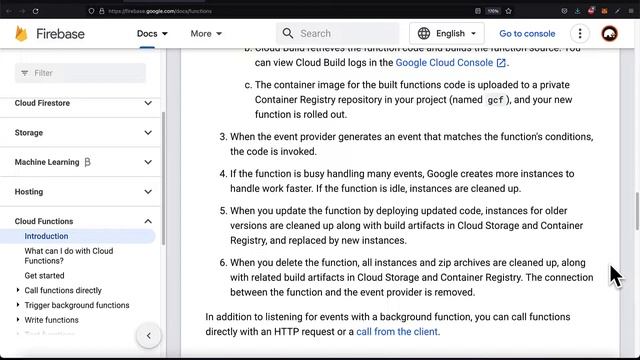Open the More dropdown menu
This screenshot has height=360, width=640.
pyautogui.click(x=206, y=33)
